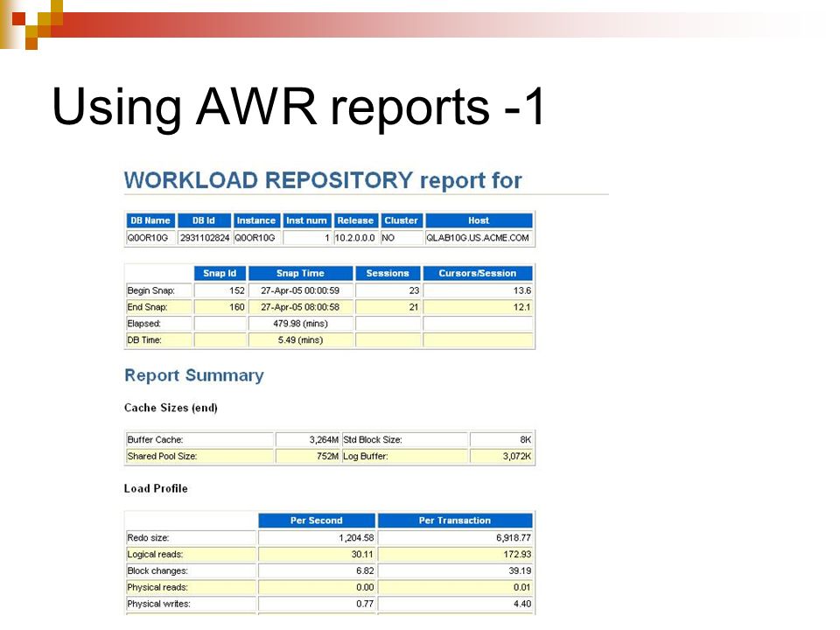Click the 'DB Time:' row label
The width and height of the screenshot is (840, 630).
pyautogui.click(x=144, y=340)
